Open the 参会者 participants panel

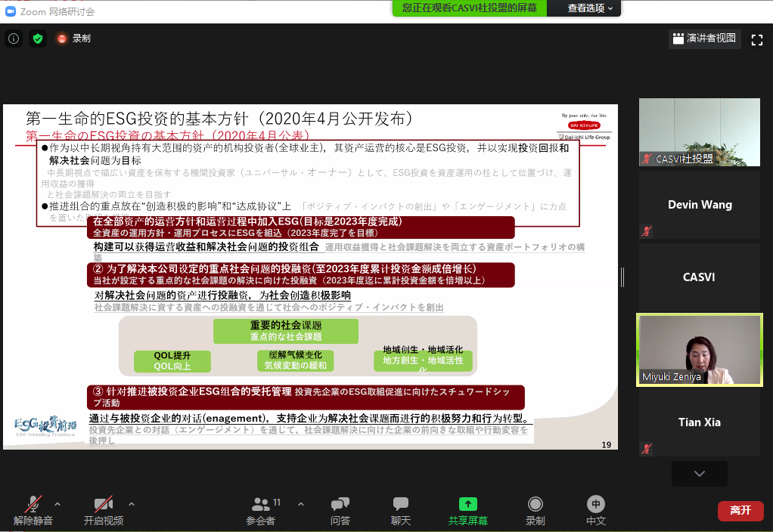261,510
